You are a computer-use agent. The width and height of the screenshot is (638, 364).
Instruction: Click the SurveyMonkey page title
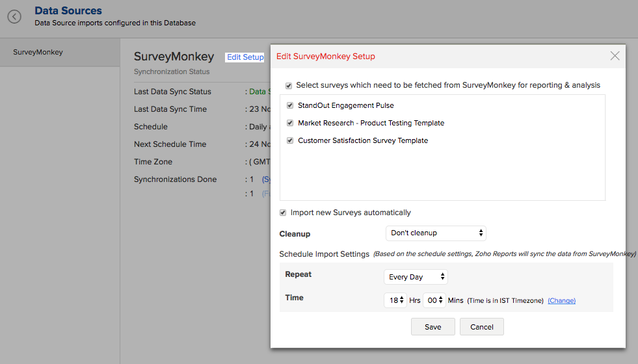[174, 56]
